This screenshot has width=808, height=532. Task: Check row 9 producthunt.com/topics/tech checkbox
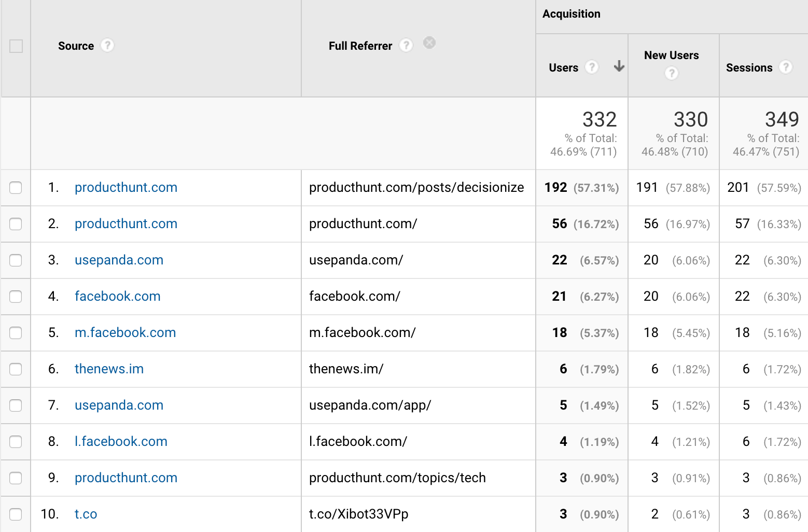[x=16, y=478]
